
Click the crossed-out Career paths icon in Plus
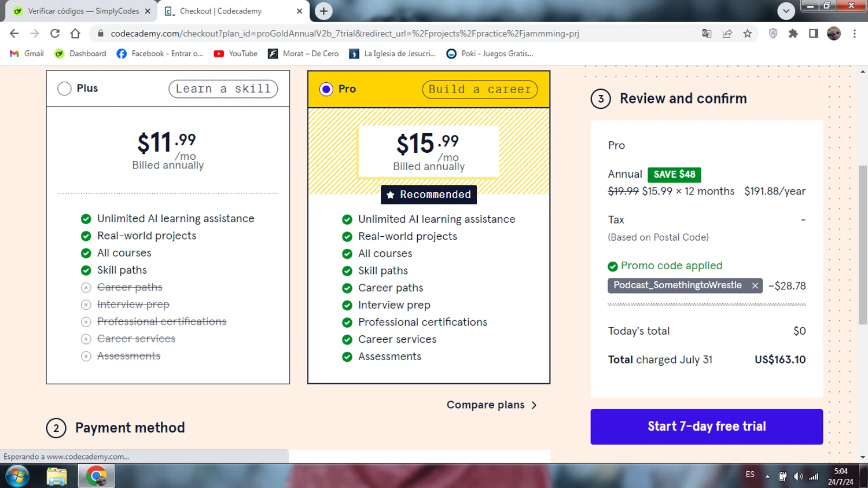[86, 287]
